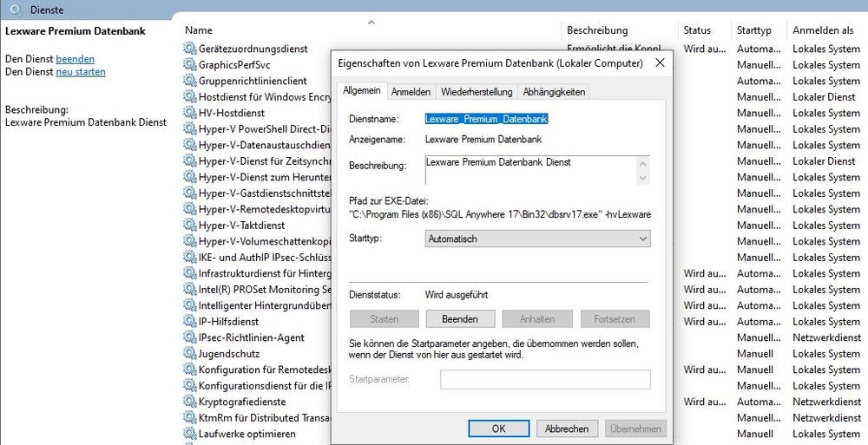Select the Hyper-V-Taktdienst service icon
This screenshot has width=868, height=445.
(x=190, y=225)
